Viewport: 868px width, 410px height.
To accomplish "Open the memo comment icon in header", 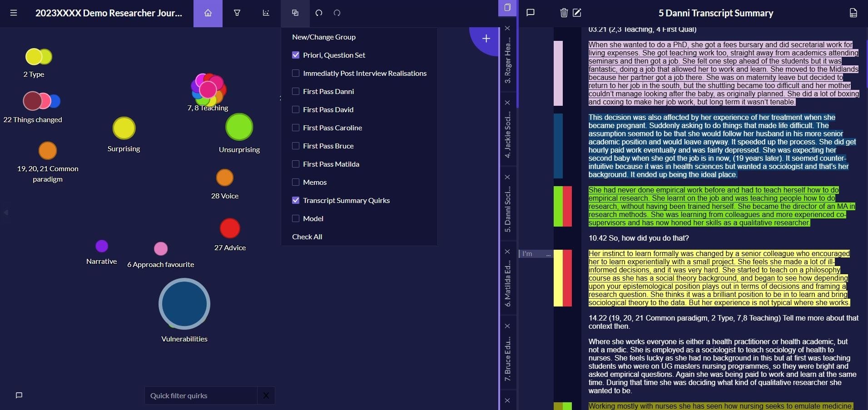I will [530, 13].
